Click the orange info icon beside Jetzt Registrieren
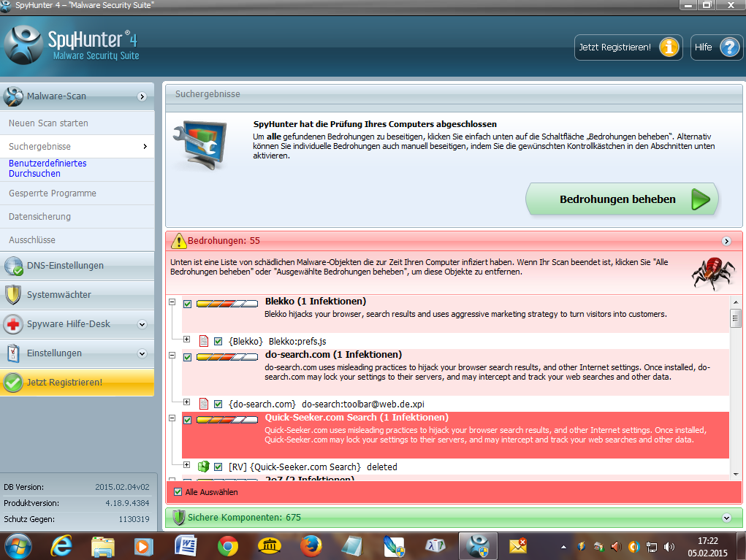 point(669,47)
